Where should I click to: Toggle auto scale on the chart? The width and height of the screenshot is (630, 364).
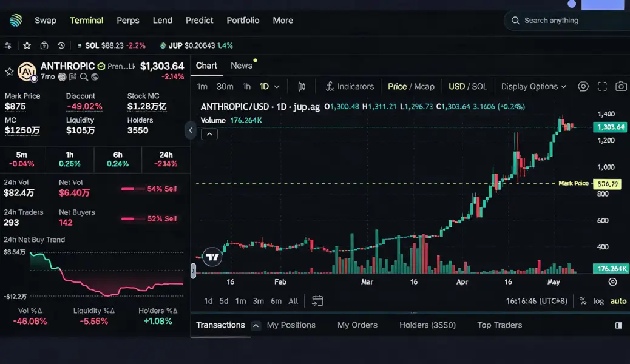click(x=618, y=301)
